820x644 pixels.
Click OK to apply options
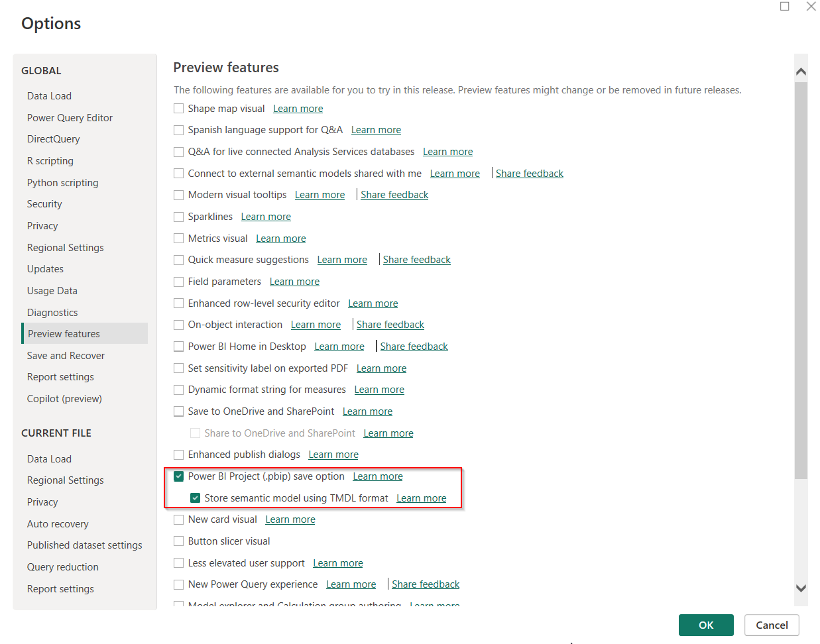tap(705, 625)
